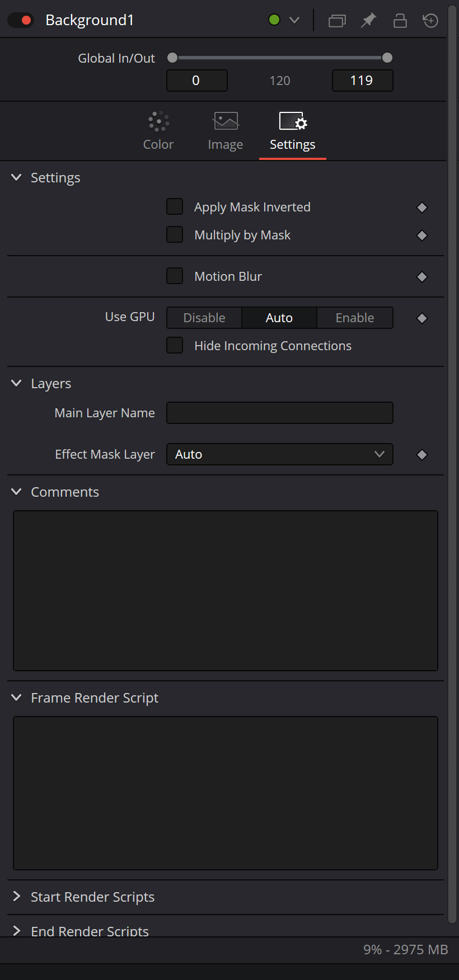Click the Global Out field showing 119
The width and height of the screenshot is (459, 980).
[363, 81]
